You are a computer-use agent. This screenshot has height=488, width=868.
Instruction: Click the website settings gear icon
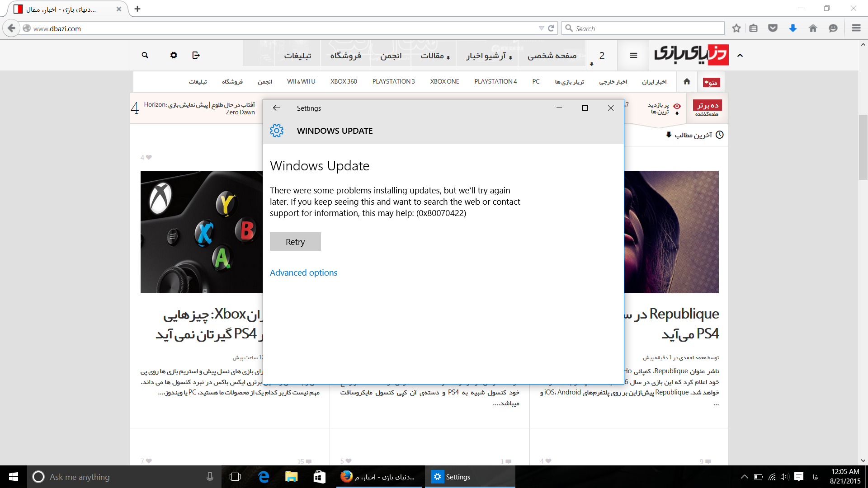(x=174, y=55)
